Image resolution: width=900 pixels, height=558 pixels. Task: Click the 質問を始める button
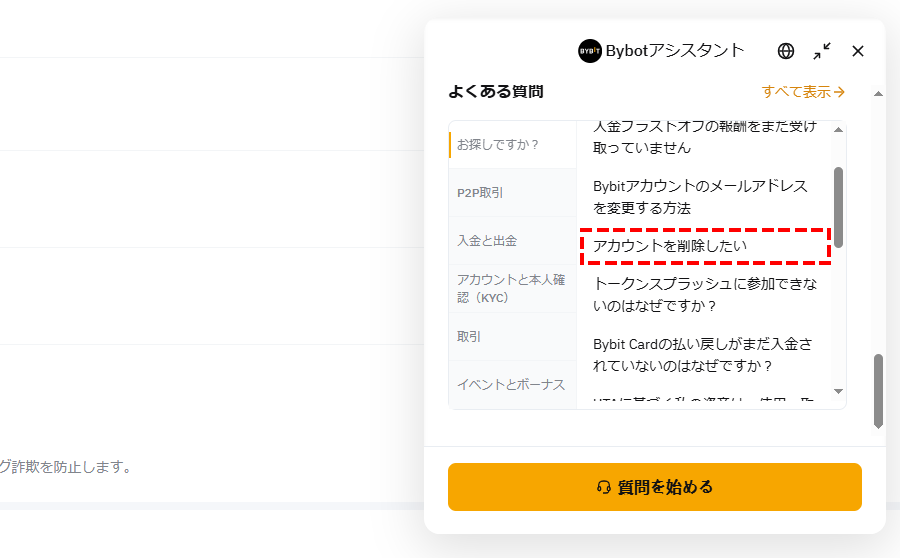click(655, 487)
